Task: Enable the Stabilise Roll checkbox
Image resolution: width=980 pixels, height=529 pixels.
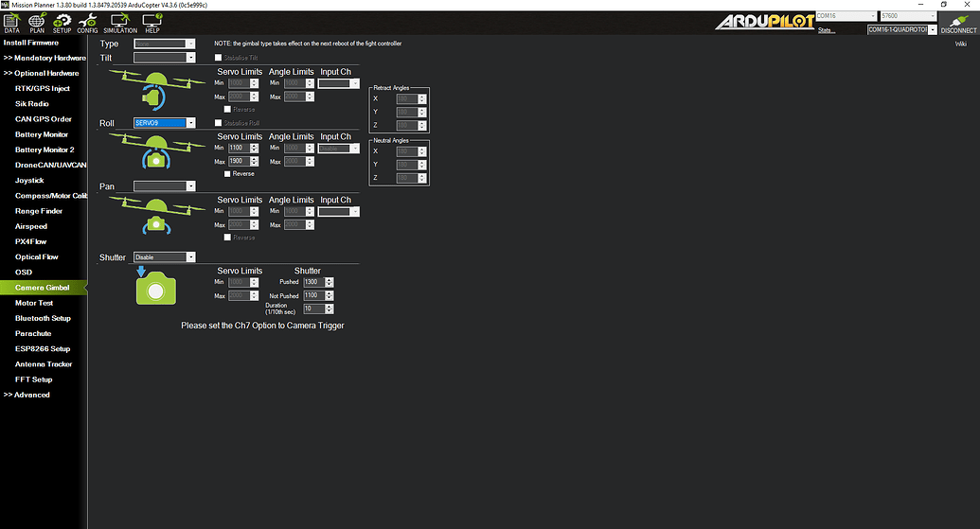Action: pyautogui.click(x=219, y=123)
